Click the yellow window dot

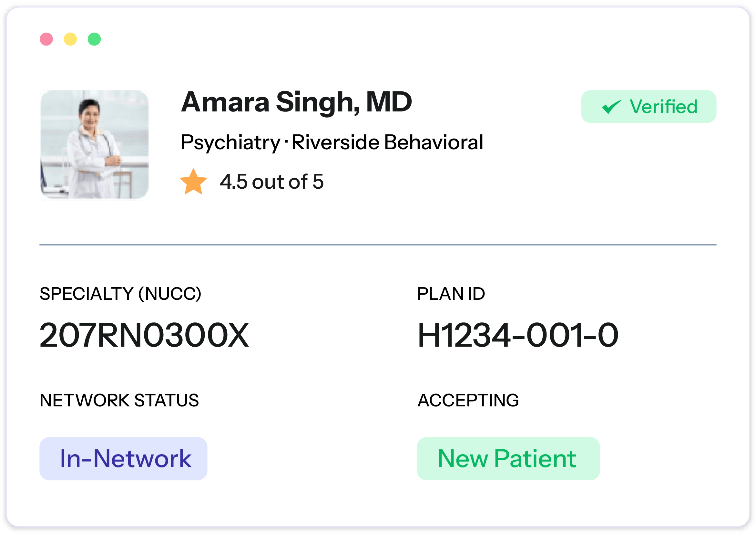pos(70,39)
